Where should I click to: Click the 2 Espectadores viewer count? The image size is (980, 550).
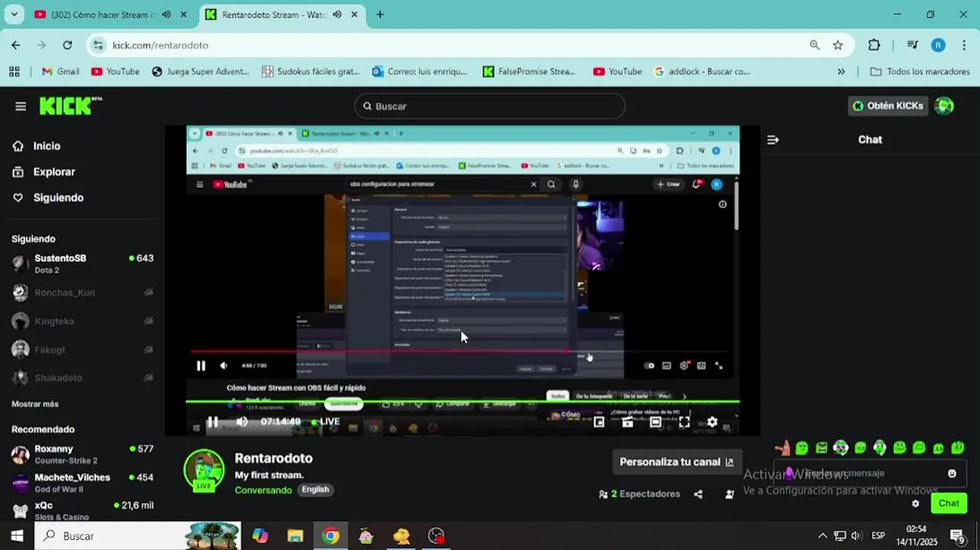640,494
